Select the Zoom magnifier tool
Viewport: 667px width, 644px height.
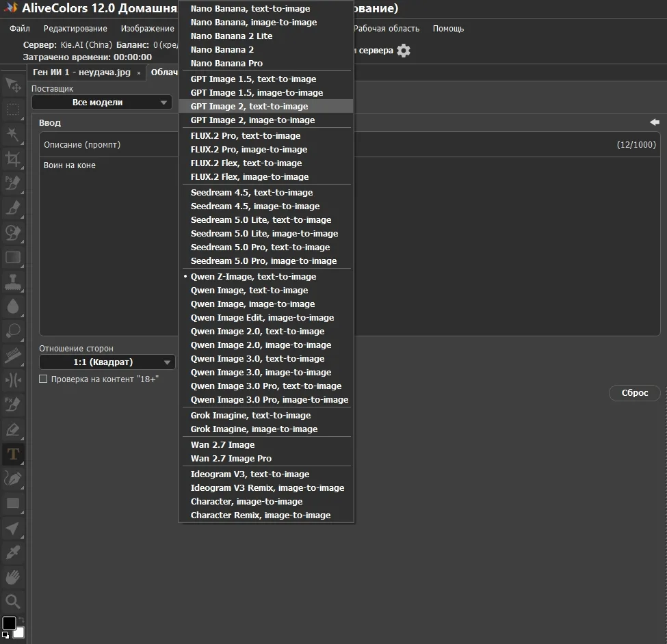(13, 602)
